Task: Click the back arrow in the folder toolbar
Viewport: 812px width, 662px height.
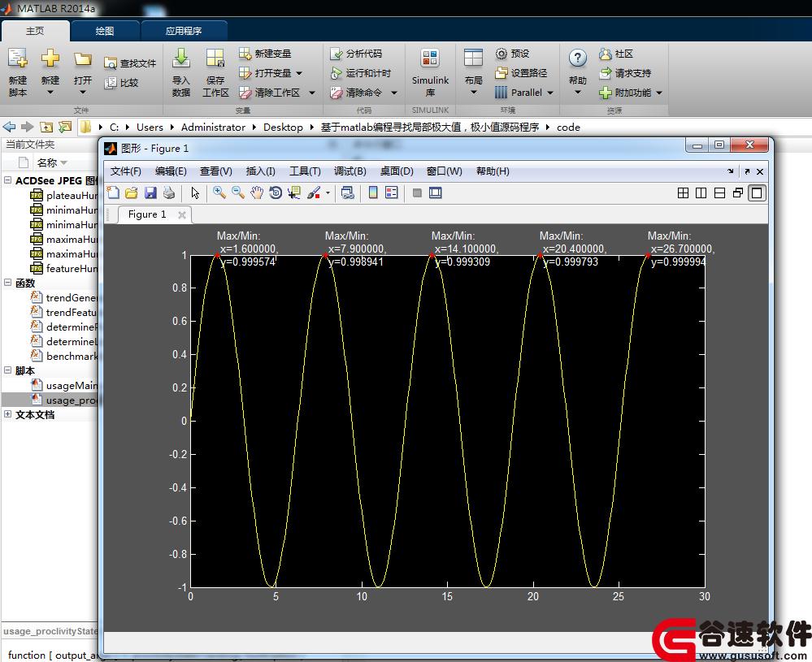Action: click(9, 127)
